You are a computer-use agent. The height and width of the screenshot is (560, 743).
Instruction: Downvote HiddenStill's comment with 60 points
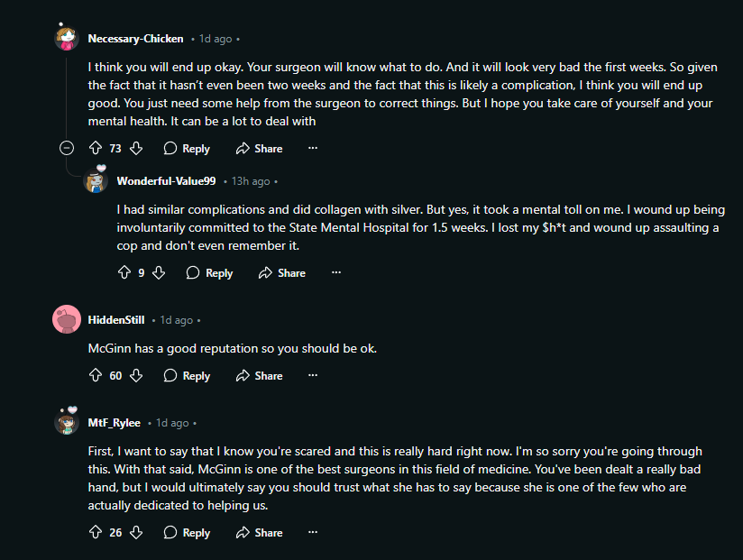pyautogui.click(x=136, y=376)
